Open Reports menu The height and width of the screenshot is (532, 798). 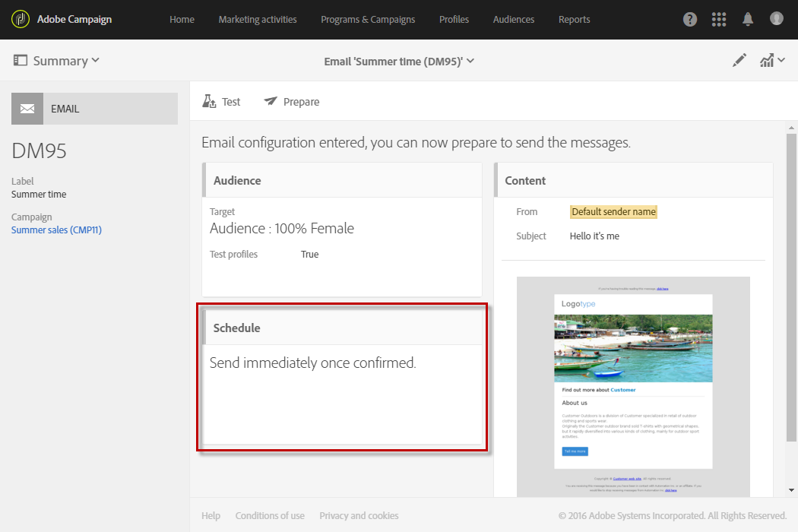tap(574, 19)
